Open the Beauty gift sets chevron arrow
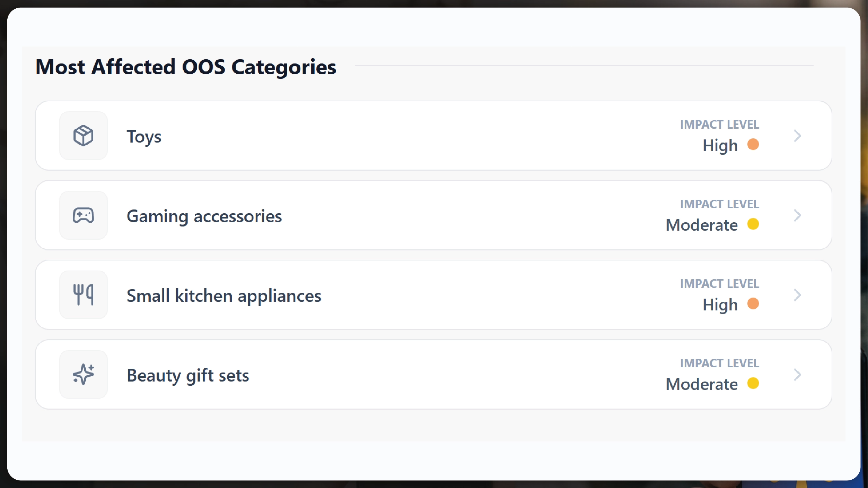868x488 pixels. pos(797,375)
